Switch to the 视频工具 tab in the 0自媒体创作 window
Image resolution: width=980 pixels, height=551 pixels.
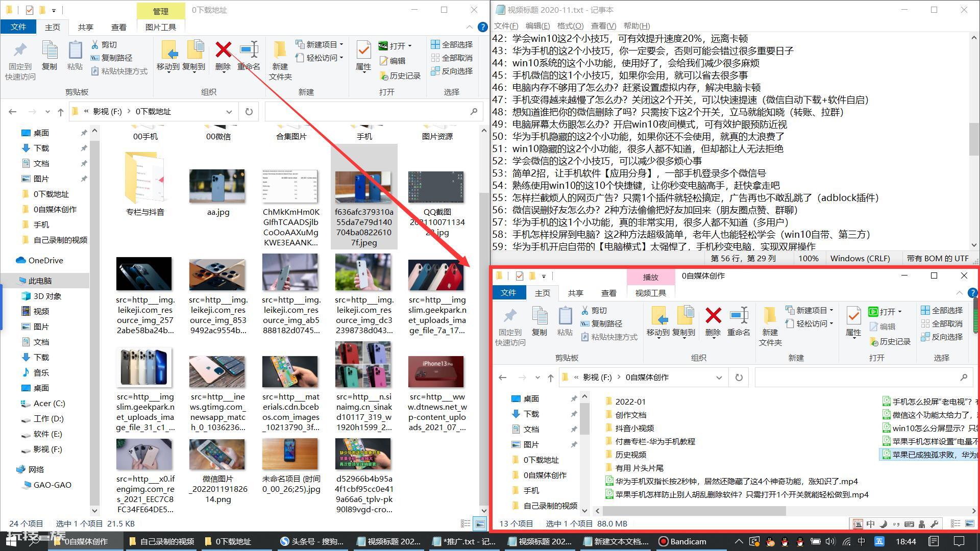point(650,293)
